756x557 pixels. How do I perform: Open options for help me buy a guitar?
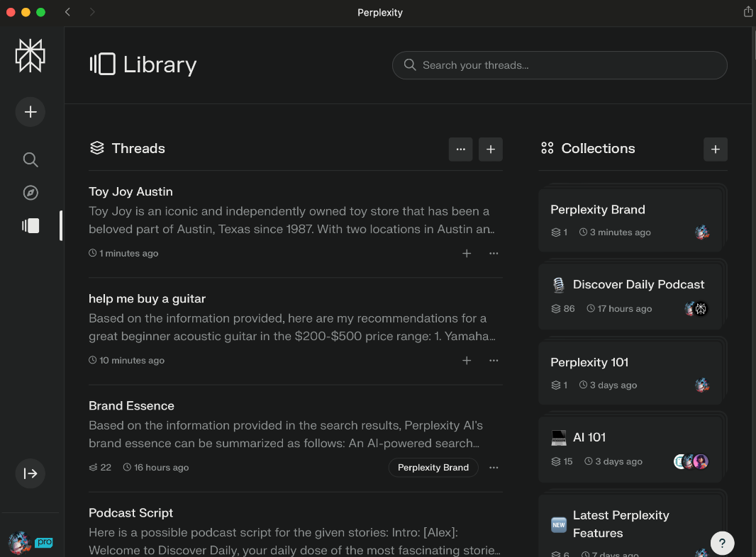pyautogui.click(x=494, y=361)
